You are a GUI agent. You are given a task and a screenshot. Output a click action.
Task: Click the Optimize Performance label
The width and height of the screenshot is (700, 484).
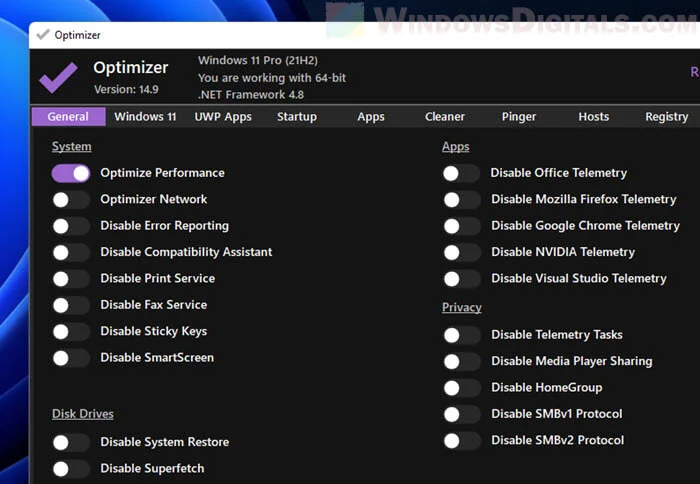click(x=162, y=173)
